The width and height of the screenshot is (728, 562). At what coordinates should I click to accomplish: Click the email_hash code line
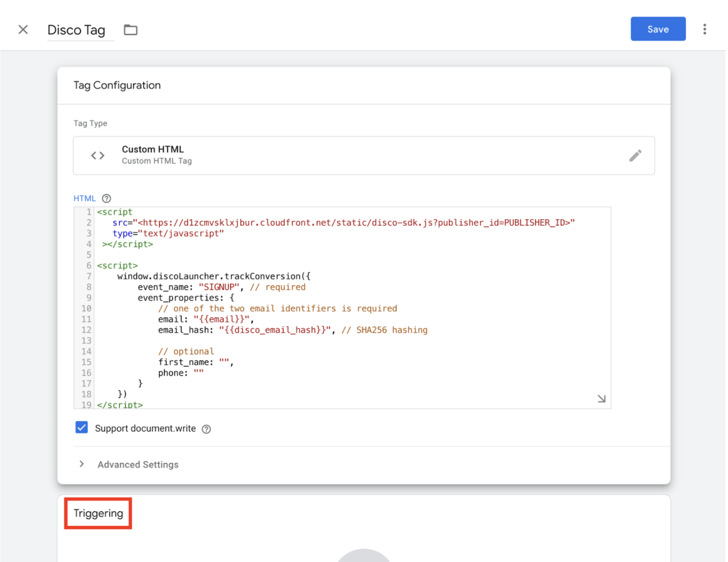coord(292,330)
